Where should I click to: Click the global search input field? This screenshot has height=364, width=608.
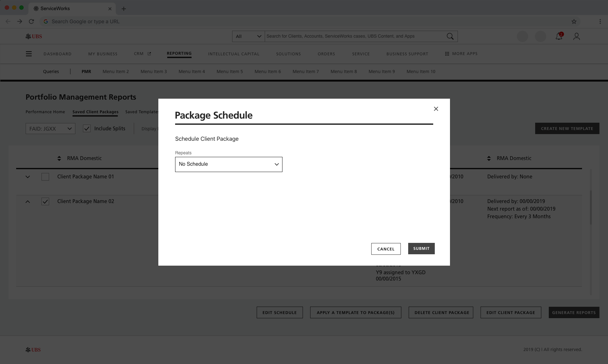click(x=355, y=36)
